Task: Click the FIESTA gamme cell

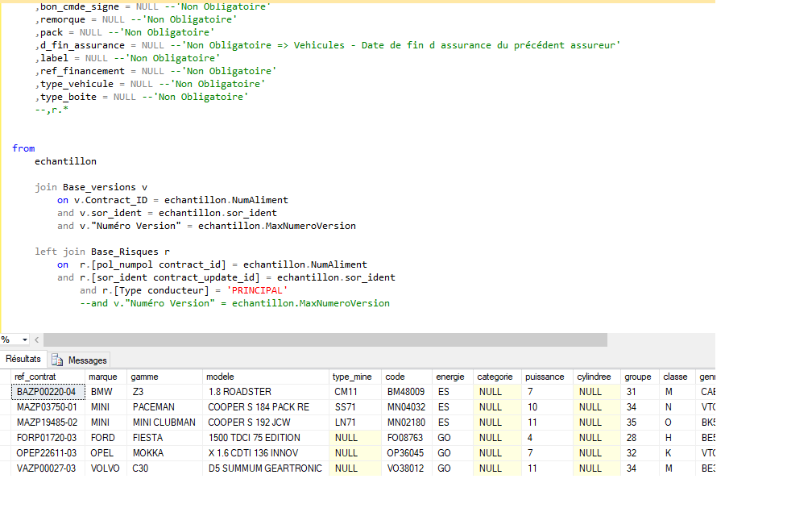Action: click(x=164, y=438)
